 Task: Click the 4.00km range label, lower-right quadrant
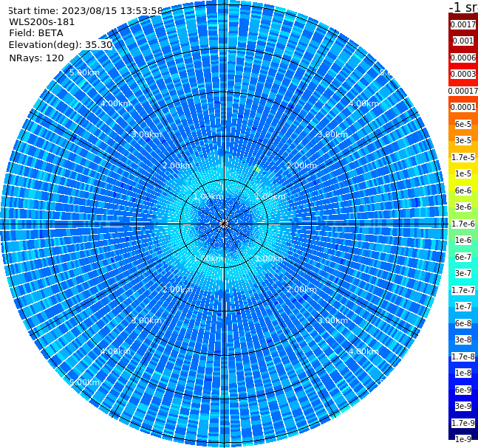[363, 351]
